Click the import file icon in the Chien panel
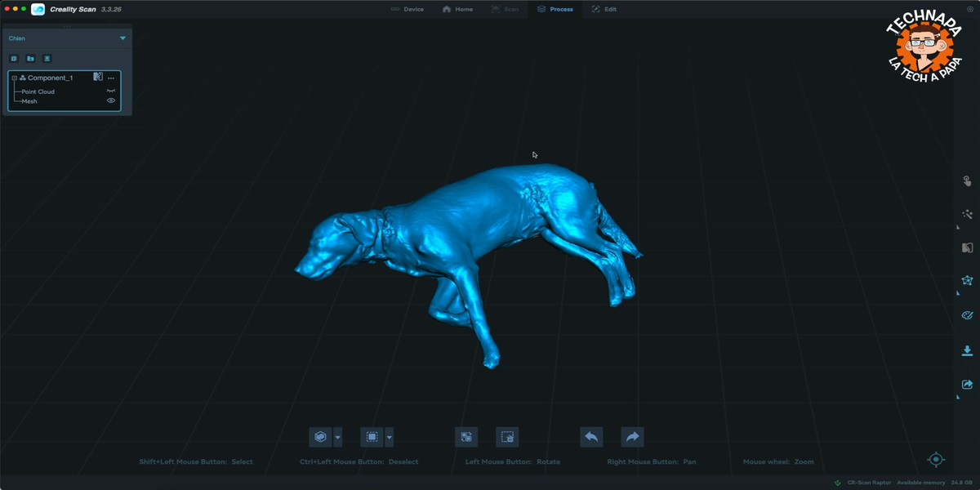Viewport: 980px width, 490px height. pos(47,59)
